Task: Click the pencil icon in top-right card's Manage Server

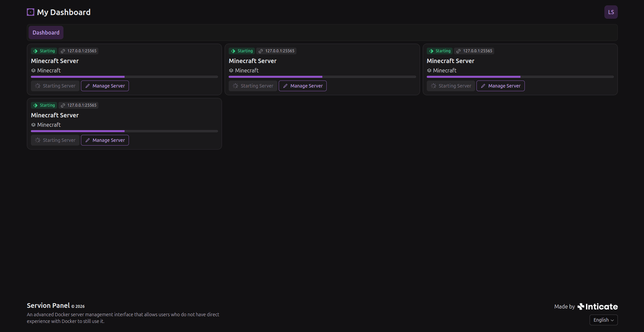Action: pos(483,86)
